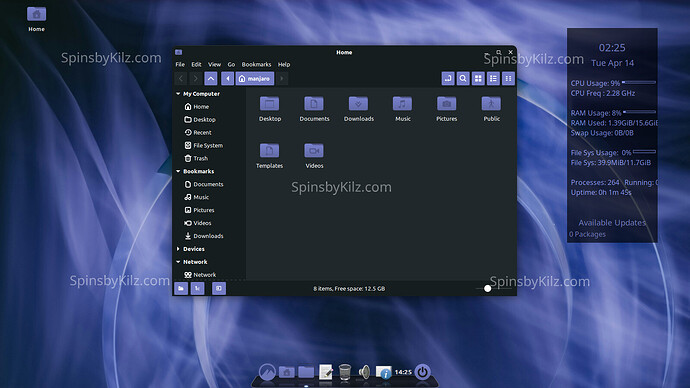Click the window menu icon in title bar
690x388 pixels.
(x=178, y=52)
